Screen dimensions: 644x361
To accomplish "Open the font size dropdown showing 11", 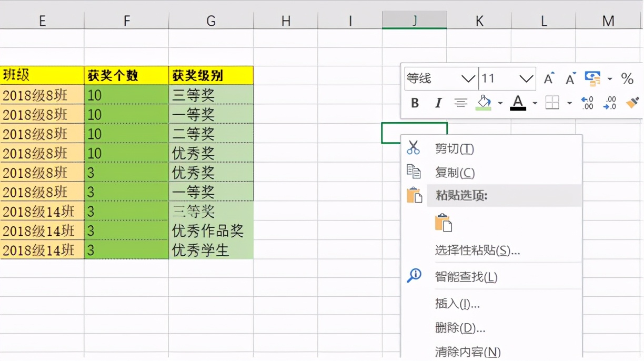I will click(526, 79).
